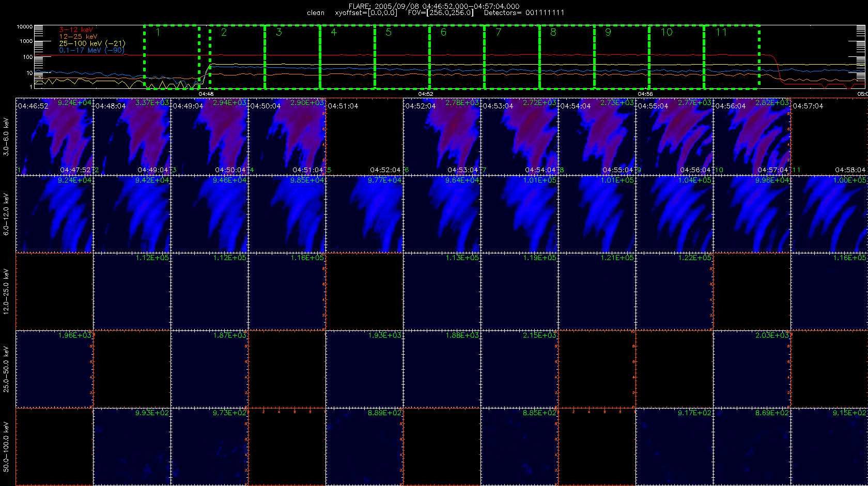The width and height of the screenshot is (868, 486).
Task: Open the 25.0-50.0 keV panel with peak 2.03E+03
Action: pyautogui.click(x=752, y=369)
